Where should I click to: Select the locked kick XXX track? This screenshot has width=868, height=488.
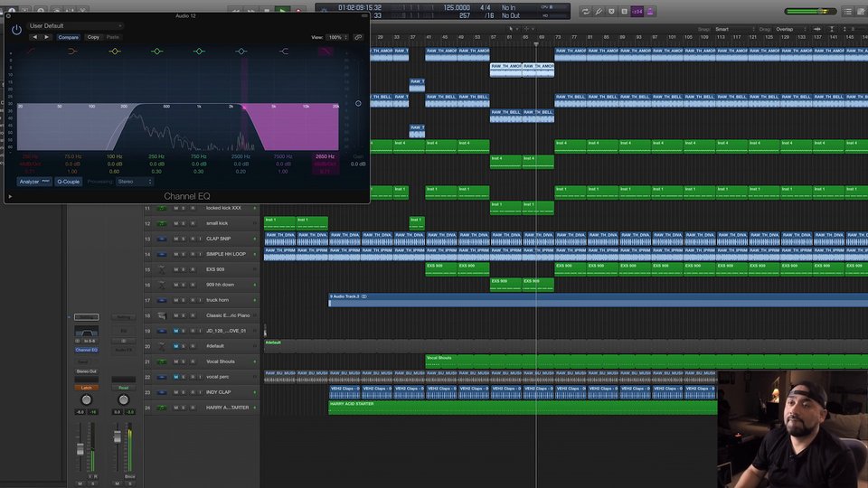(x=223, y=208)
